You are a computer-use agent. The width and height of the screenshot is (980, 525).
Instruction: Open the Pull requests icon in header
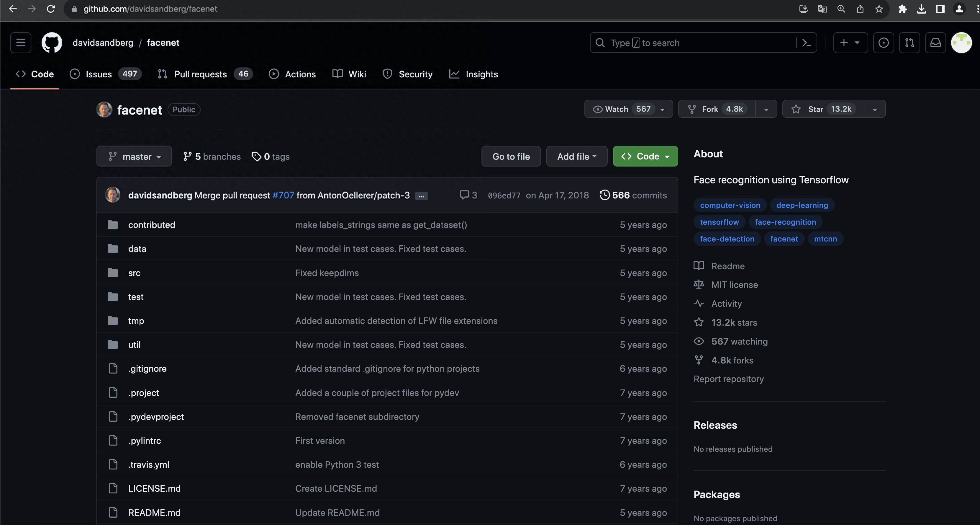[909, 43]
